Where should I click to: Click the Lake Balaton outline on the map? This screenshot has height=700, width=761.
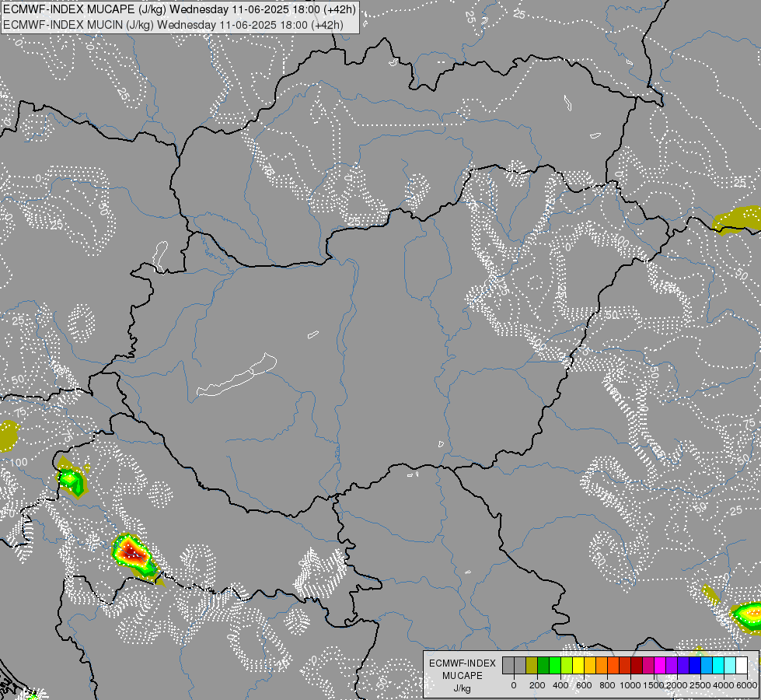pyautogui.click(x=236, y=376)
